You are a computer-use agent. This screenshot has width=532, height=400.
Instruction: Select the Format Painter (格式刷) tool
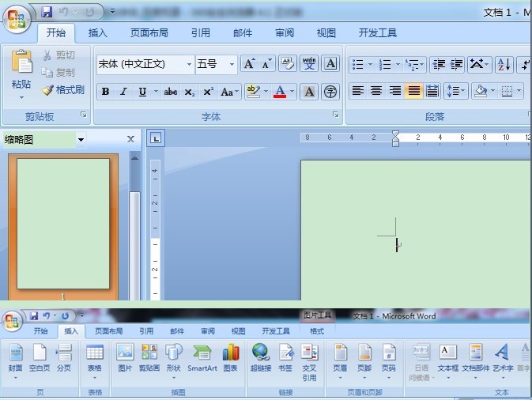63,90
